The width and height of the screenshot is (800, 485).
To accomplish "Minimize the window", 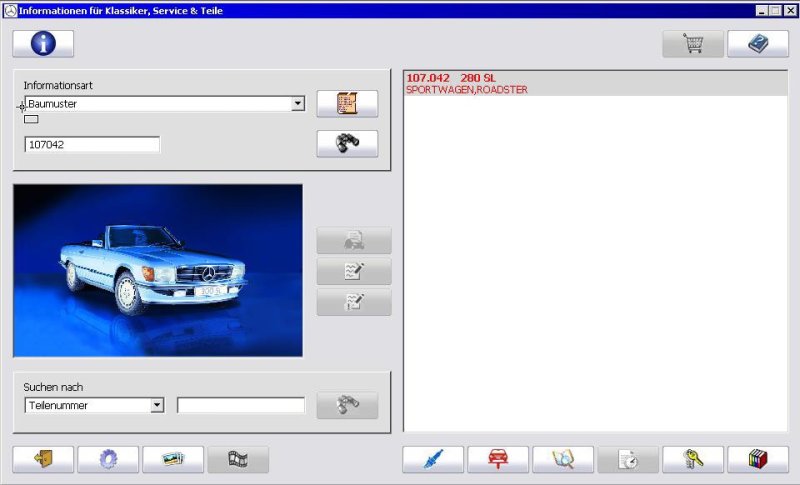I will tap(762, 11).
